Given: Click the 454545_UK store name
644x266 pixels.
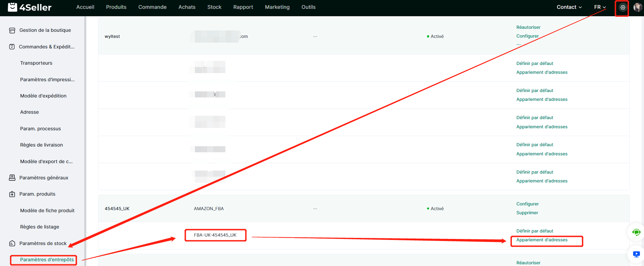Looking at the screenshot, I should 117,208.
